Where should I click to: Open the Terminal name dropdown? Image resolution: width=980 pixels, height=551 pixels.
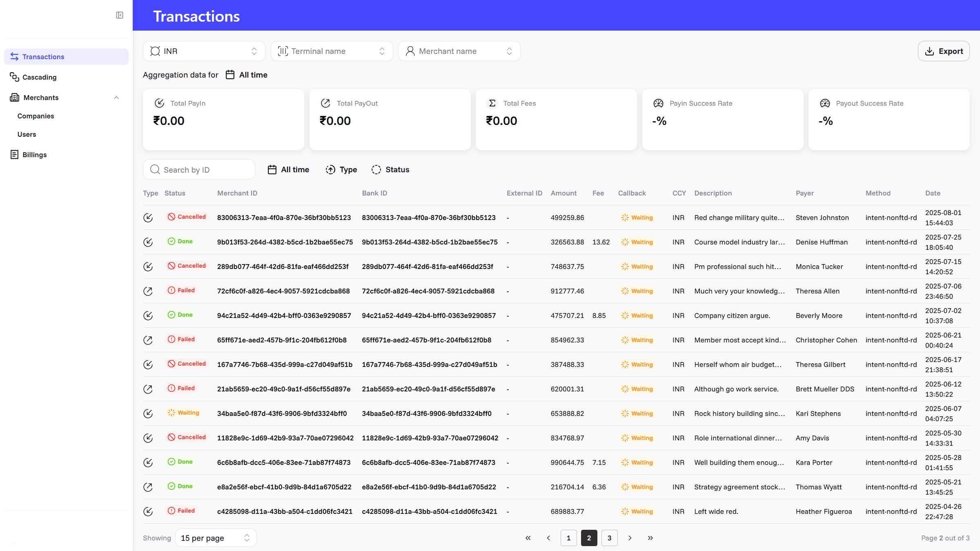(332, 51)
